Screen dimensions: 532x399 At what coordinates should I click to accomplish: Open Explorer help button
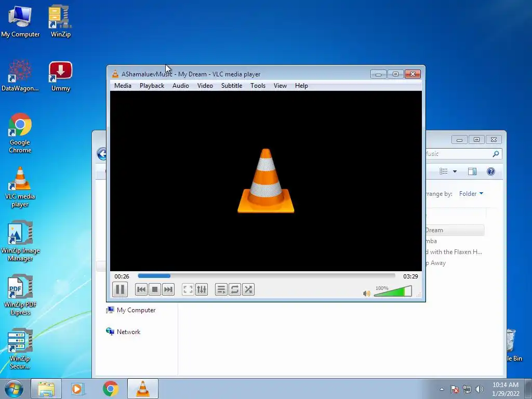pyautogui.click(x=490, y=171)
